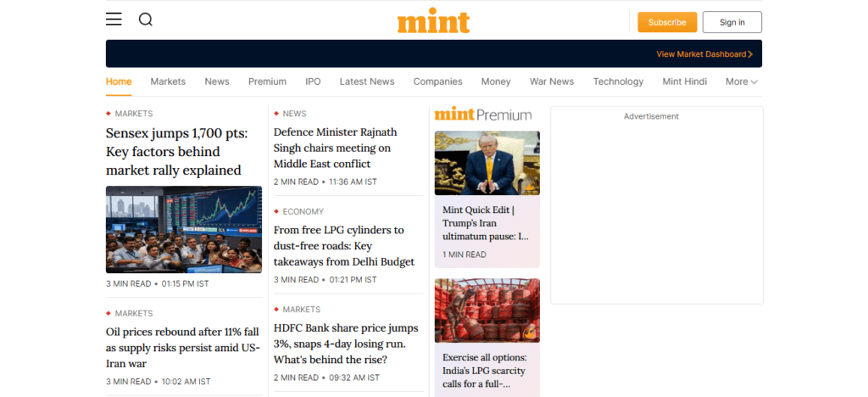The image size is (868, 397).
Task: Go to the Markets tab
Action: (x=168, y=81)
